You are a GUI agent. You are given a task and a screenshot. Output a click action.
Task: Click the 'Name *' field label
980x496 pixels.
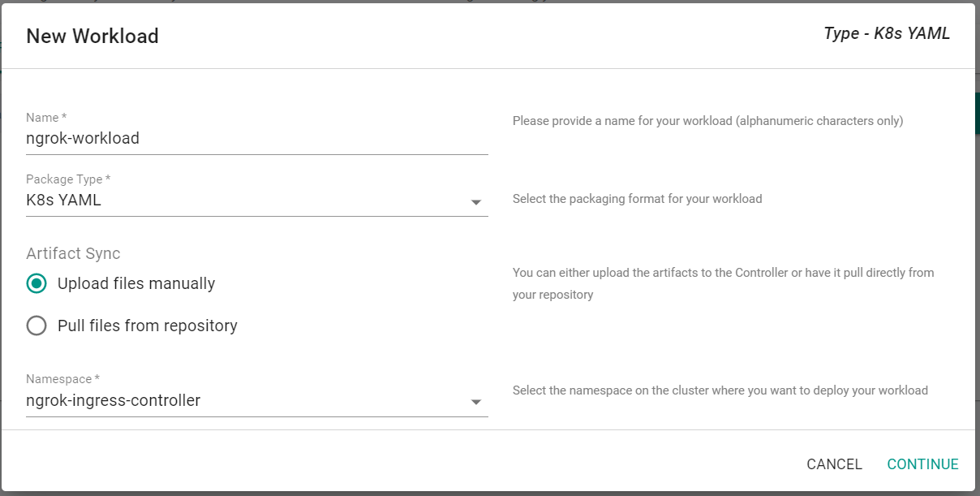[46, 118]
